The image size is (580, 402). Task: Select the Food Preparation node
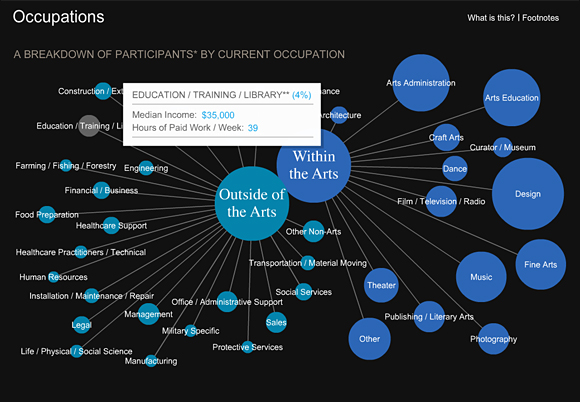pyautogui.click(x=47, y=214)
